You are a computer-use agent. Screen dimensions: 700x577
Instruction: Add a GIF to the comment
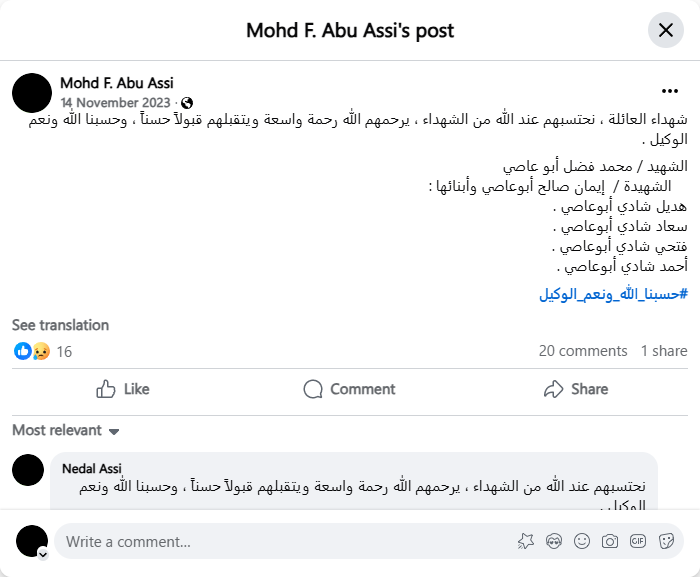(637, 541)
